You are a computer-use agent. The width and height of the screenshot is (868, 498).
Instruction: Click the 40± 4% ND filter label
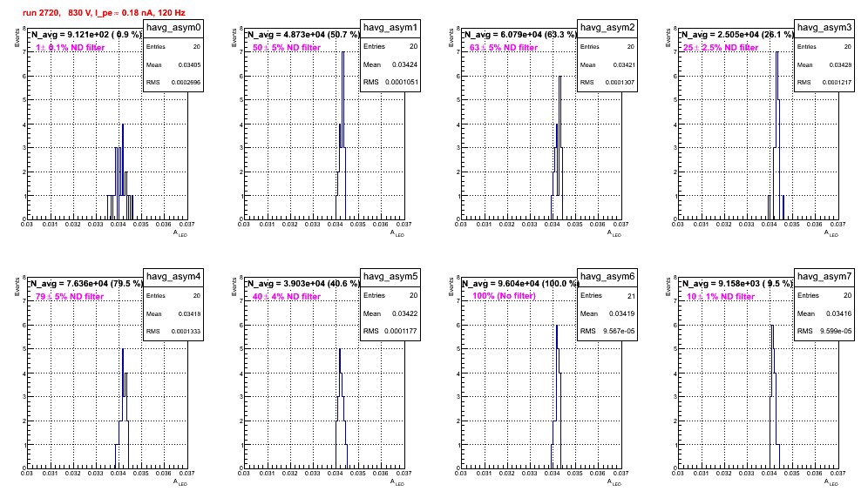coord(287,297)
